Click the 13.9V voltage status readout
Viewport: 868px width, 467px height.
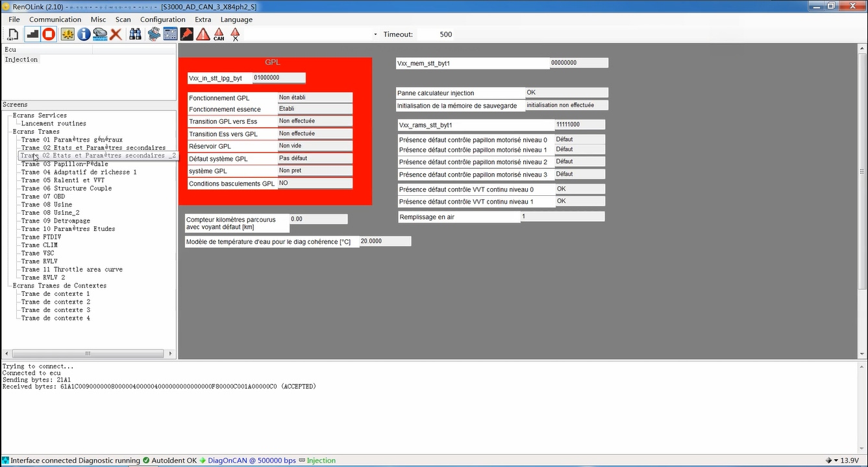(850, 461)
